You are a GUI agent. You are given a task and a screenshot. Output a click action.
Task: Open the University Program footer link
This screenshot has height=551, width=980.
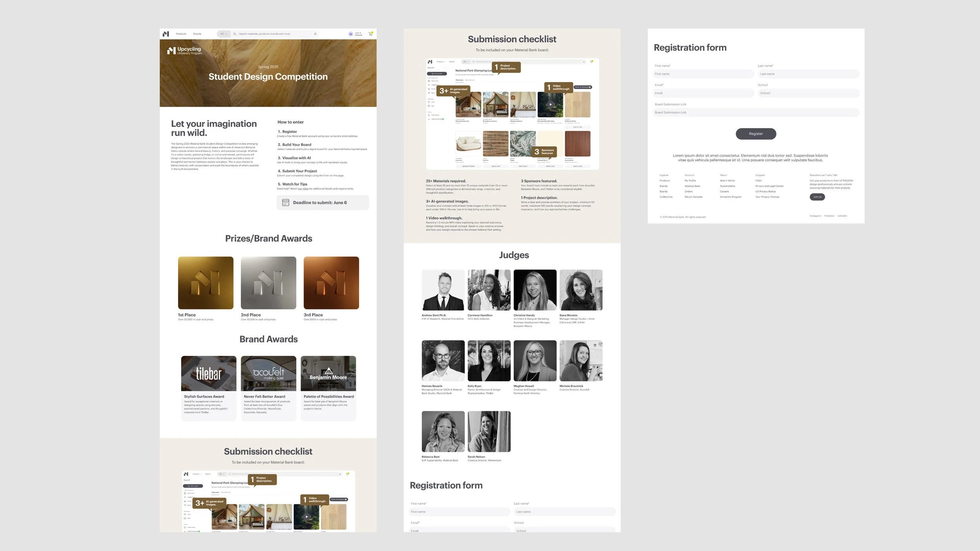point(730,197)
